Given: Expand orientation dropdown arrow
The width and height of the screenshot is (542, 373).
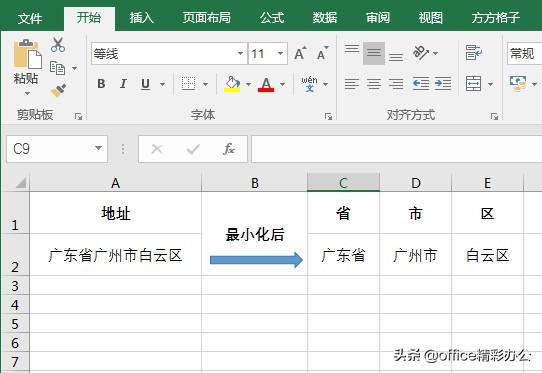Looking at the screenshot, I should [x=436, y=53].
